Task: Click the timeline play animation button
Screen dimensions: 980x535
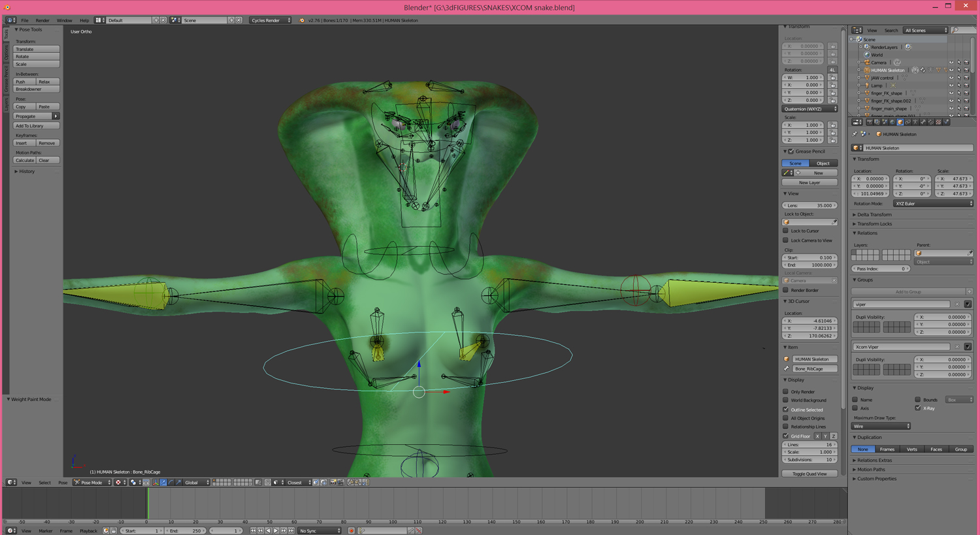Action: point(276,530)
